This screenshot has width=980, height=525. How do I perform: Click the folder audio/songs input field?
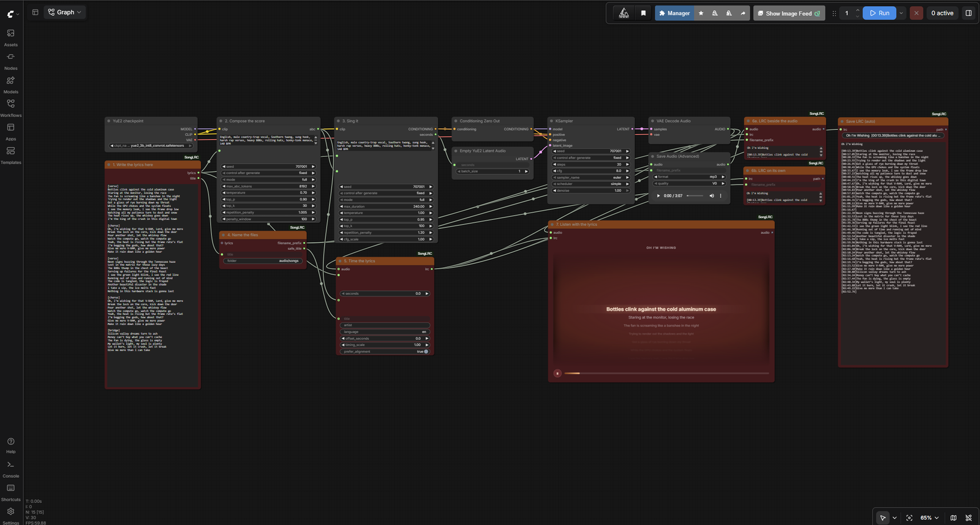point(263,261)
